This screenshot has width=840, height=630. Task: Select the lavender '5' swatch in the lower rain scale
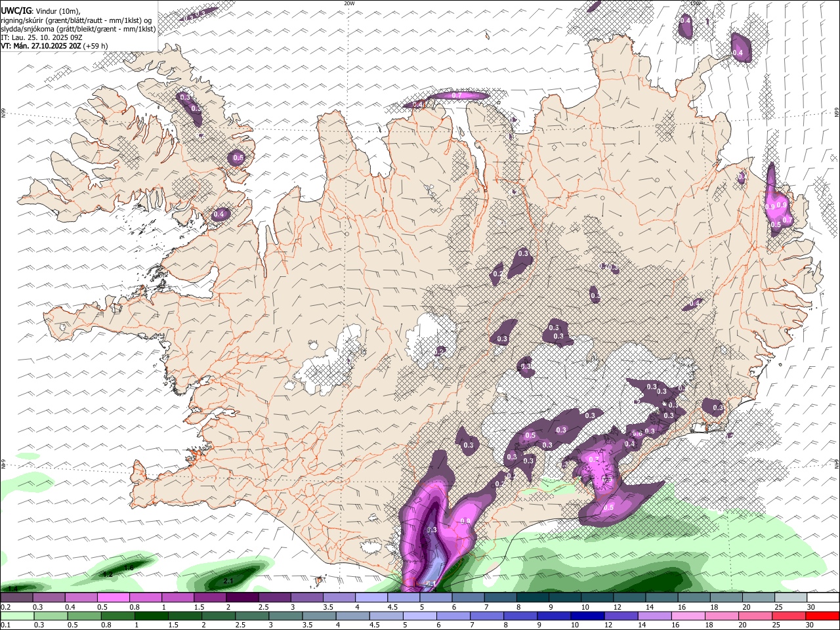[x=419, y=616]
